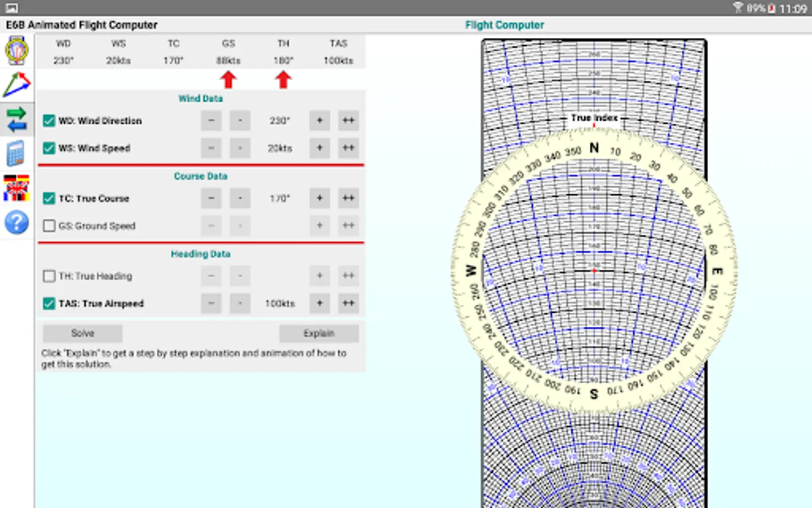Viewport: 812px width, 508px height.
Task: Select the green and blue arrows sidebar icon
Action: 17,119
